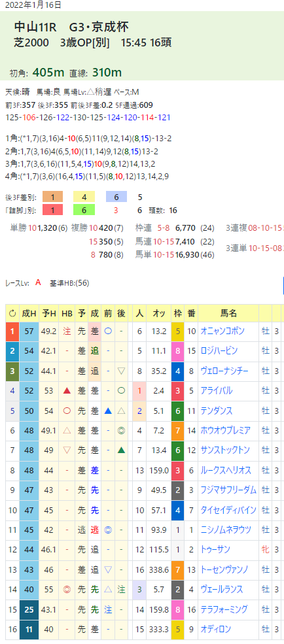Open horse トーセンヴァンノ link

pyautogui.click(x=224, y=569)
